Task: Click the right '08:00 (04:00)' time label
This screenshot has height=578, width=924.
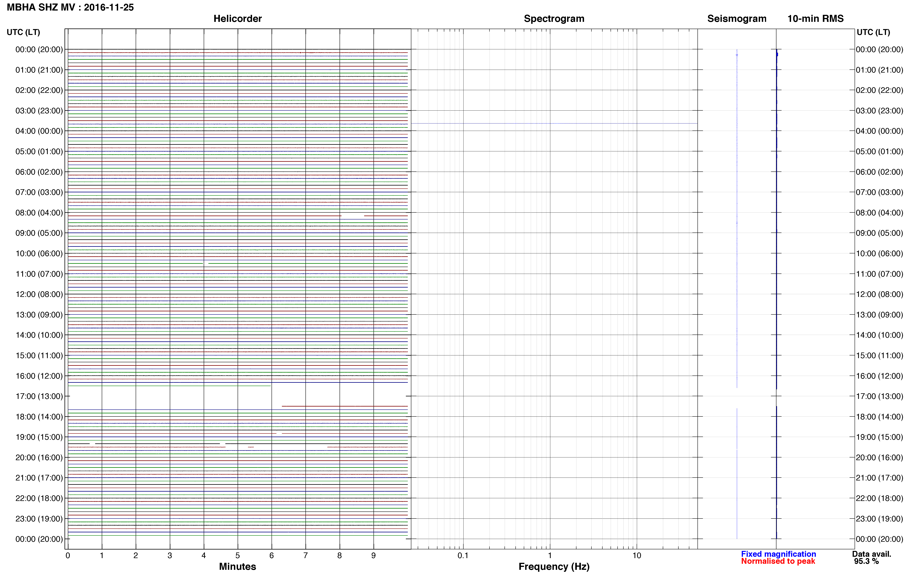Action: [879, 213]
